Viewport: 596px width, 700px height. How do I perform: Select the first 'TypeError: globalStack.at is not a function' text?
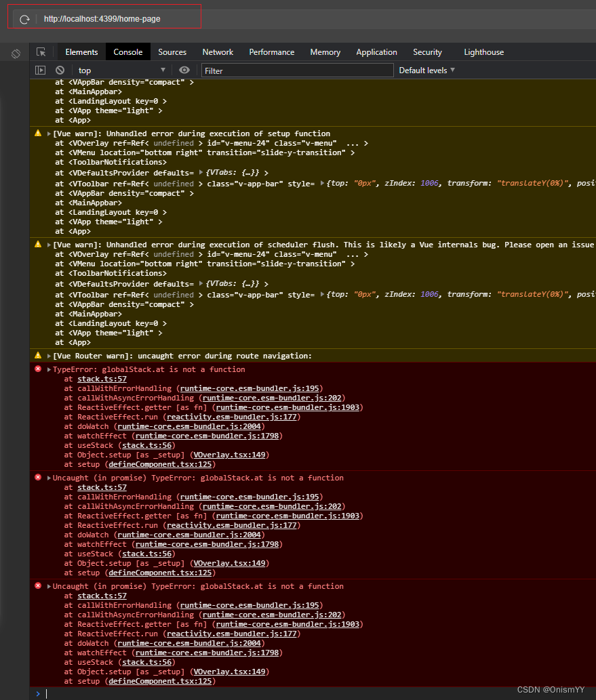pos(148,369)
